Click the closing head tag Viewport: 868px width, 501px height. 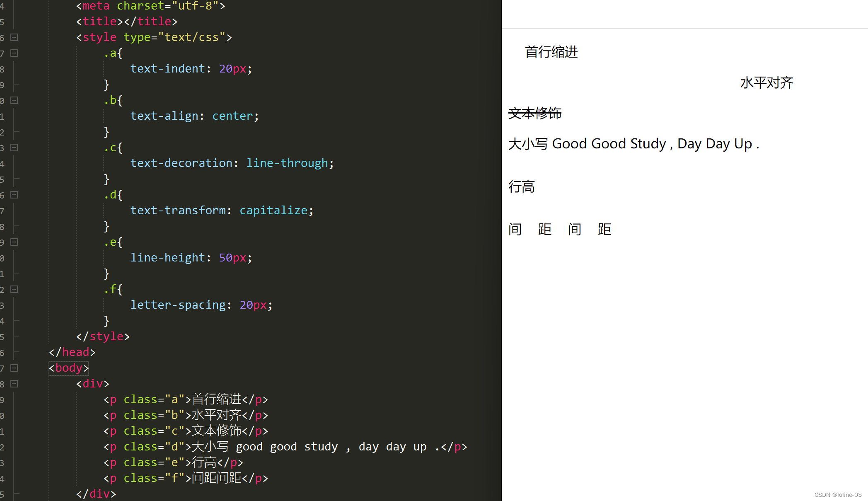(73, 352)
